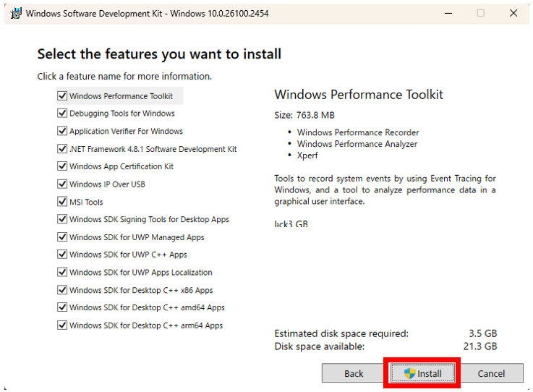
Task: Click the Install button with shield icon
Action: (422, 374)
